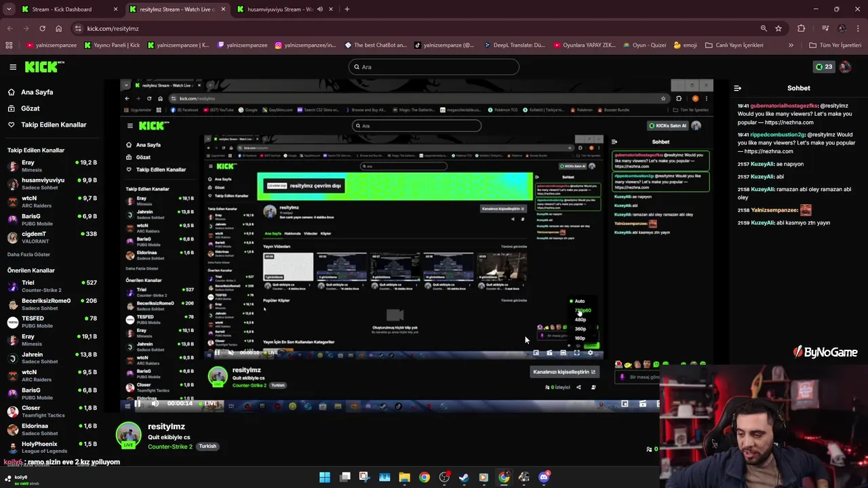
Task: Open the Chrome apps grid shortcut
Action: 9,45
